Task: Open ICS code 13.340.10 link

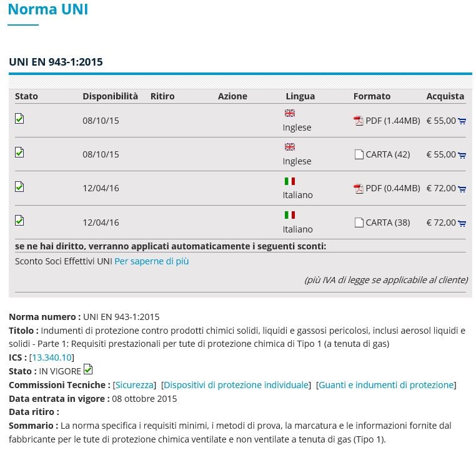Action: coord(52,357)
